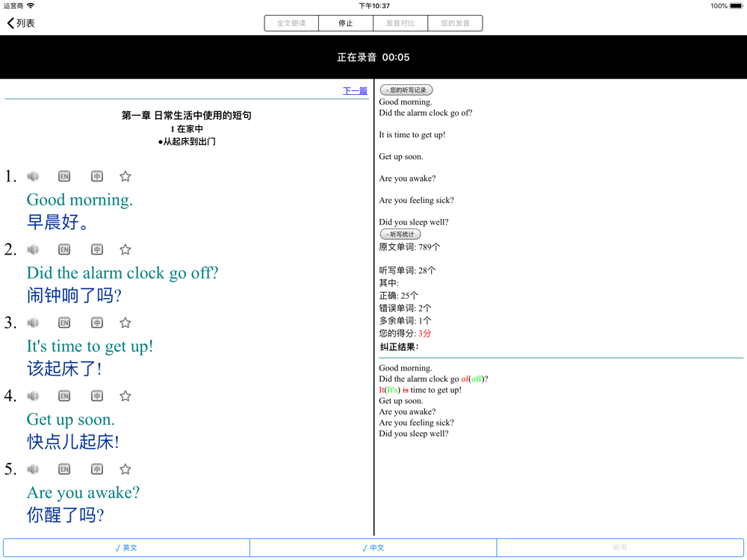
Task: Play audio for sentence 5 speaker icon
Action: click(x=33, y=469)
